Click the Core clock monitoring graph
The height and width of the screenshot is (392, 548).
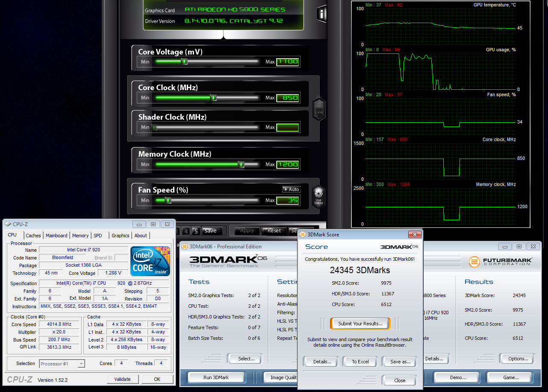coord(441,161)
